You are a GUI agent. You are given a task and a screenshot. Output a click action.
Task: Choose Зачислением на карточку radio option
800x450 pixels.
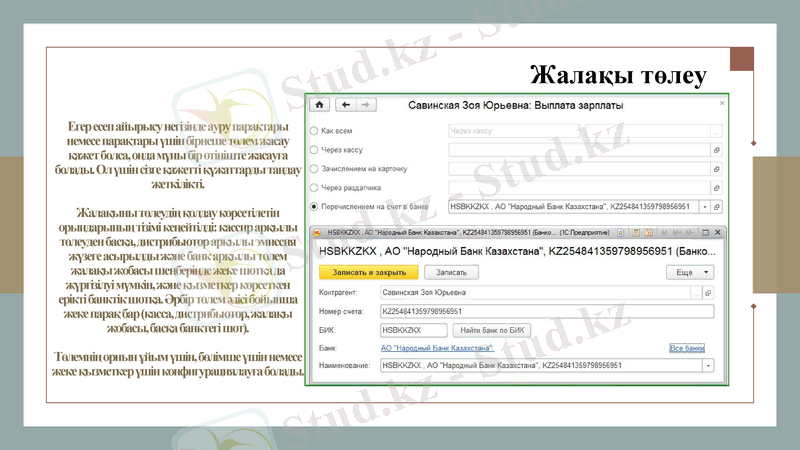click(315, 169)
